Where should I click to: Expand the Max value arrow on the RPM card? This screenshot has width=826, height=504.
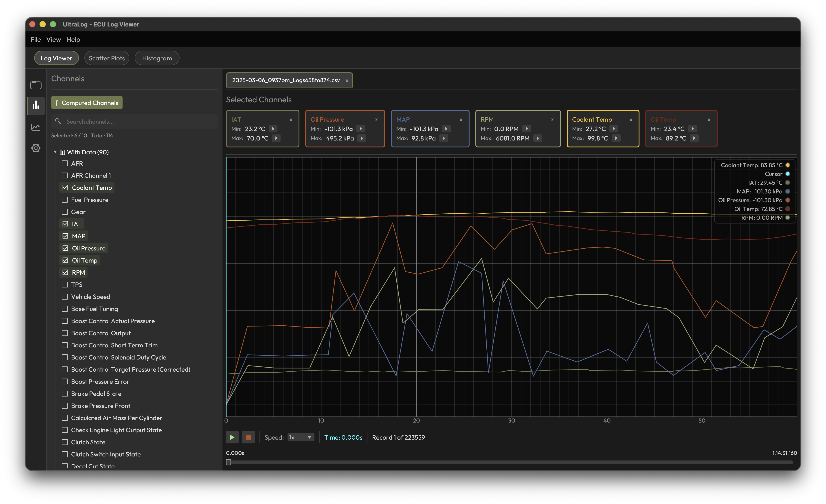pyautogui.click(x=537, y=138)
